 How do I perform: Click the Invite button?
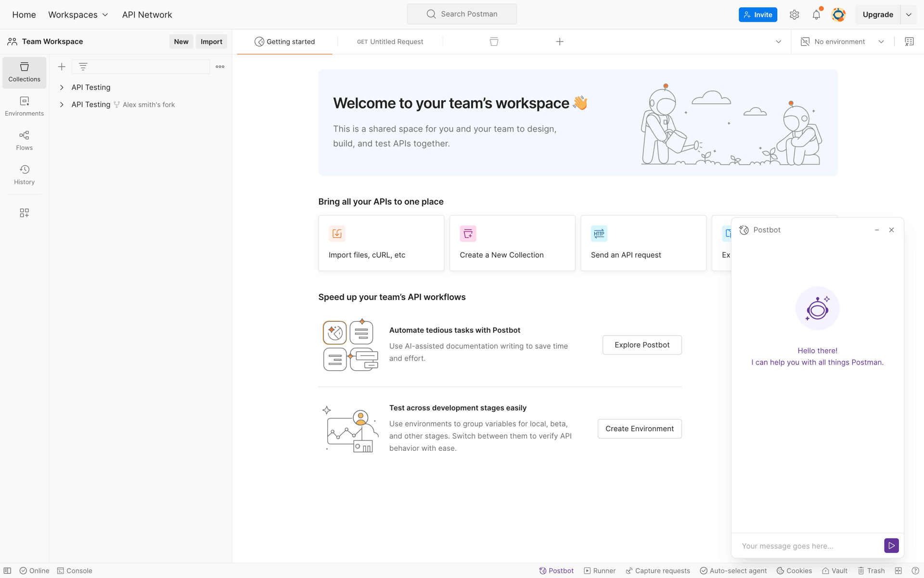757,14
